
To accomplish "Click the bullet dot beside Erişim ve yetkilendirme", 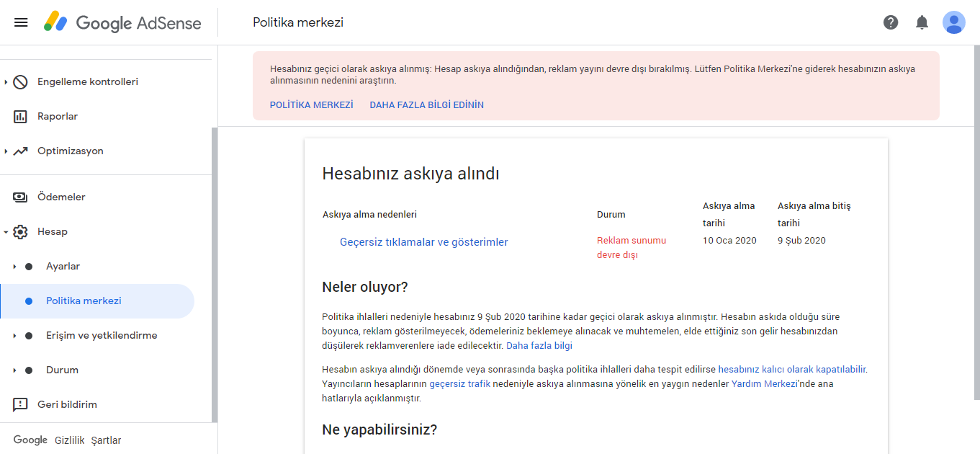I will (29, 335).
